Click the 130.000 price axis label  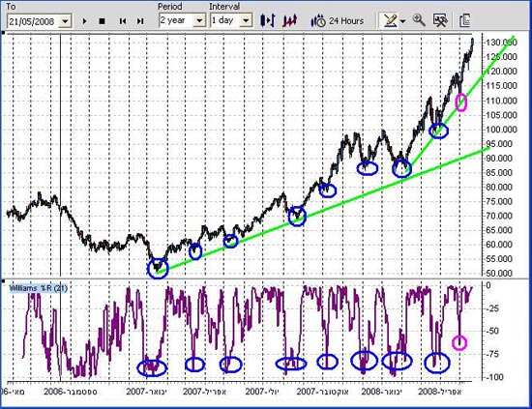coord(501,43)
